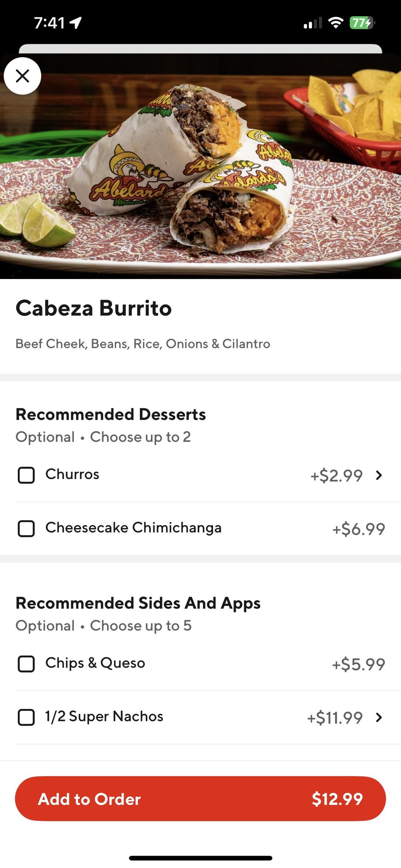Enable the 1/2 Super Nachos checkbox
Screen dimensions: 401x868
pyautogui.click(x=26, y=717)
